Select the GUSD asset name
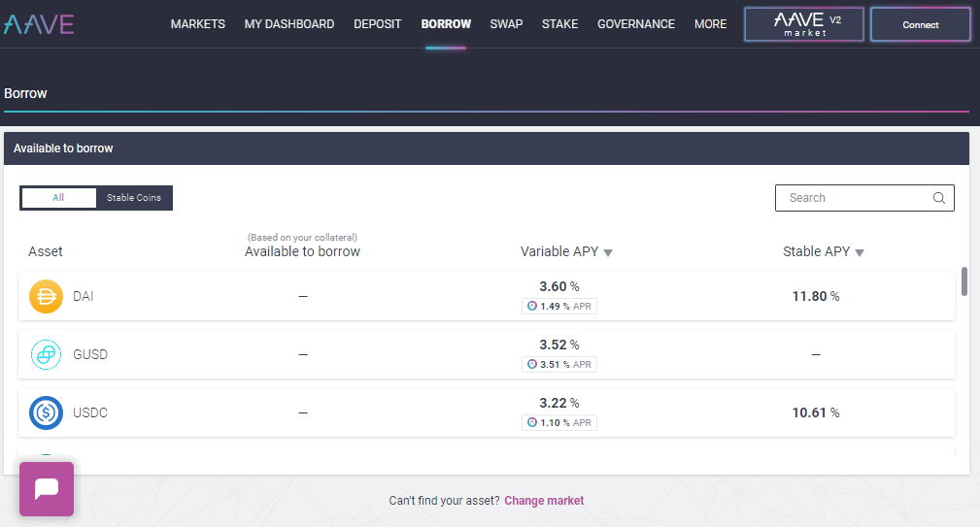This screenshot has height=527, width=980. point(90,354)
